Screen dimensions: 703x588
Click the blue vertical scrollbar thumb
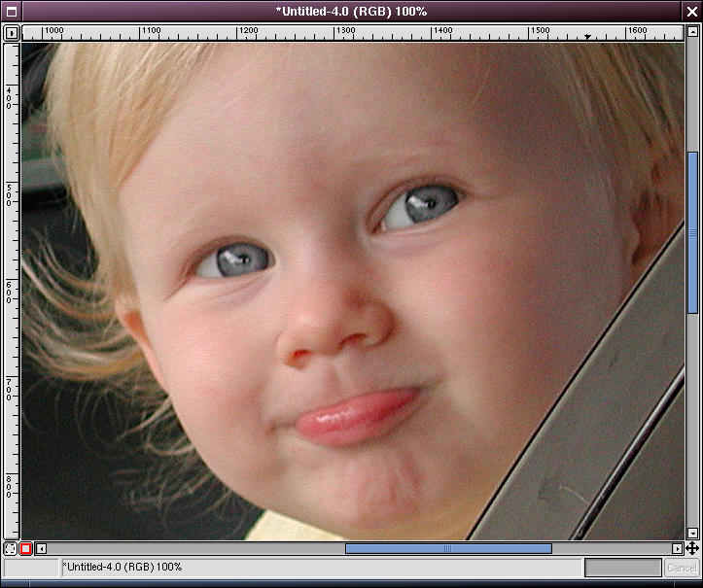[692, 232]
